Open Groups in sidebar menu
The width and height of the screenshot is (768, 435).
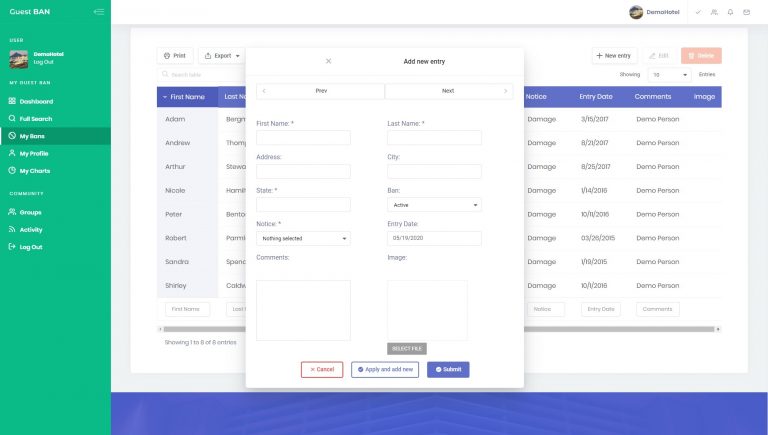pyautogui.click(x=30, y=212)
